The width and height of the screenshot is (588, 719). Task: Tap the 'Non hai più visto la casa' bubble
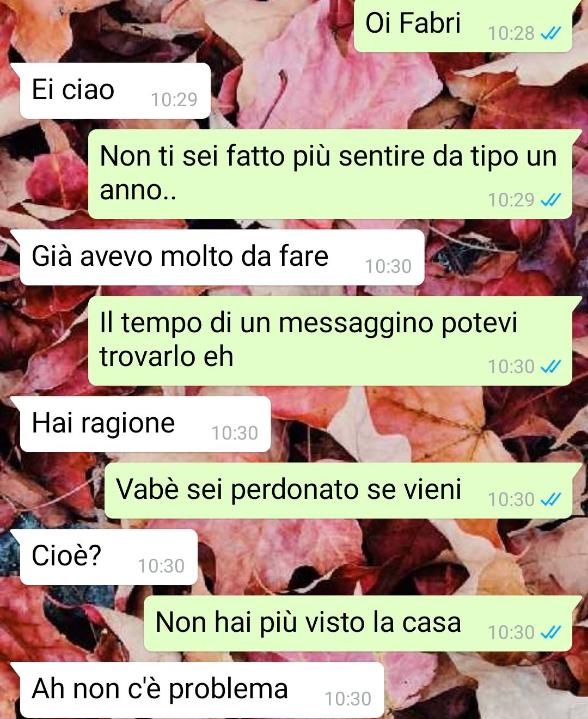point(358,624)
